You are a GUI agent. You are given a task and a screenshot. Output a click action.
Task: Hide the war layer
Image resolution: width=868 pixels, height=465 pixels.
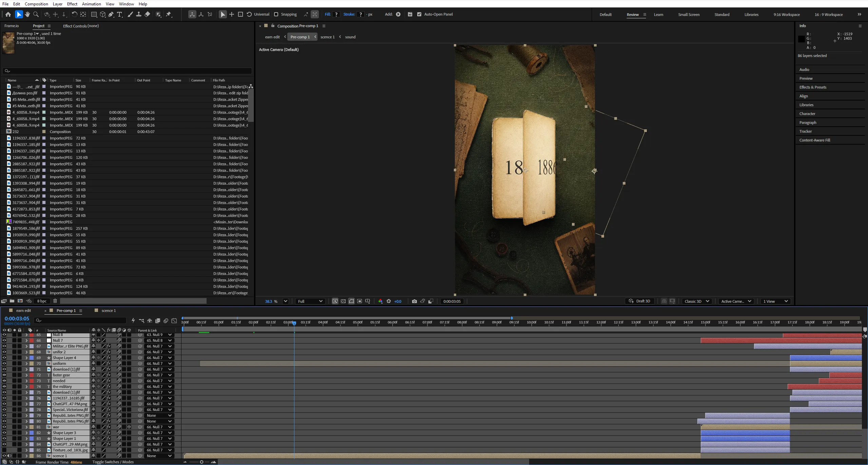(x=4, y=427)
